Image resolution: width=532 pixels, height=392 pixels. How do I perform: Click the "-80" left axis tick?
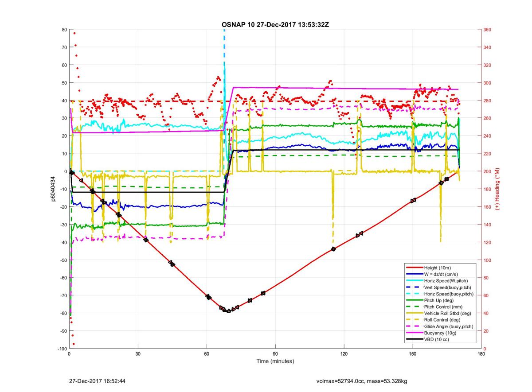tap(63, 313)
